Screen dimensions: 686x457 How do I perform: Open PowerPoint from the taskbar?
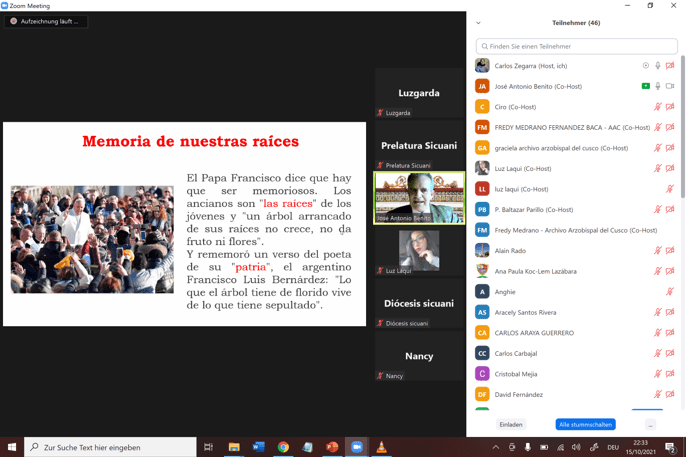click(x=332, y=447)
